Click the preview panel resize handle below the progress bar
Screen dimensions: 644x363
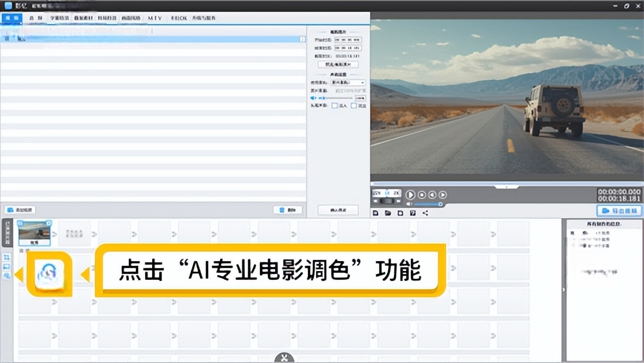click(506, 187)
